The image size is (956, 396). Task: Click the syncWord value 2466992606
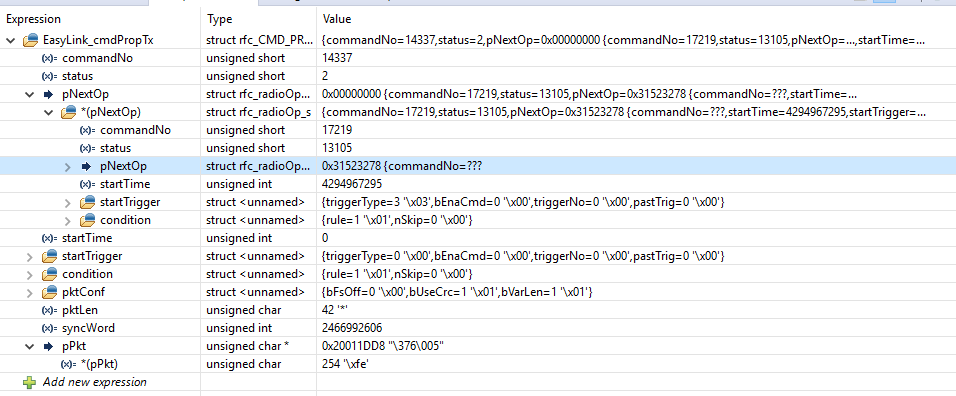pyautogui.click(x=352, y=328)
